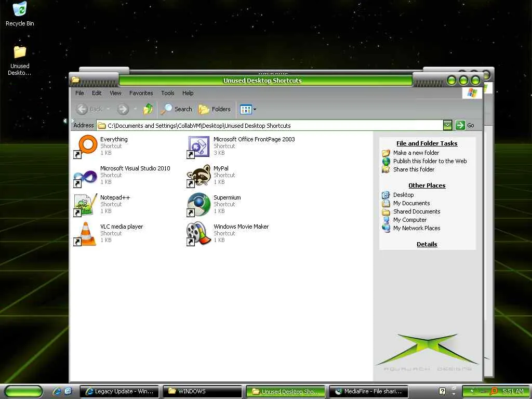This screenshot has height=399, width=532.
Task: Expand the Address bar dropdown
Action: pos(447,125)
